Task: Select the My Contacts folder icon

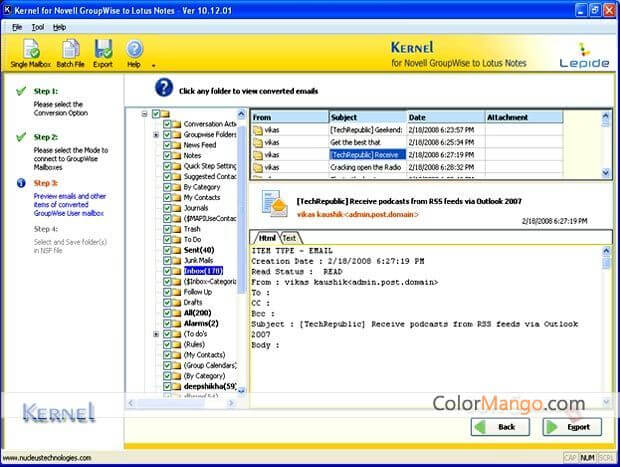Action: click(176, 197)
